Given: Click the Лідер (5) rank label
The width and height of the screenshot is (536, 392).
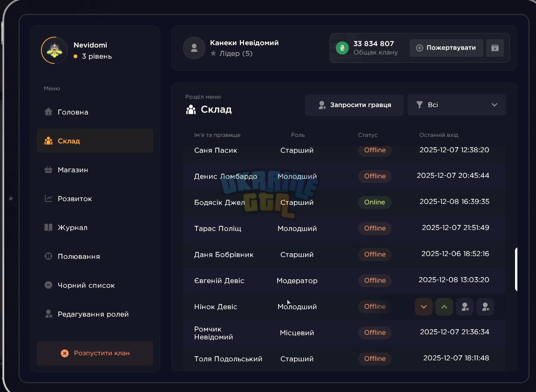Looking at the screenshot, I should tap(236, 54).
